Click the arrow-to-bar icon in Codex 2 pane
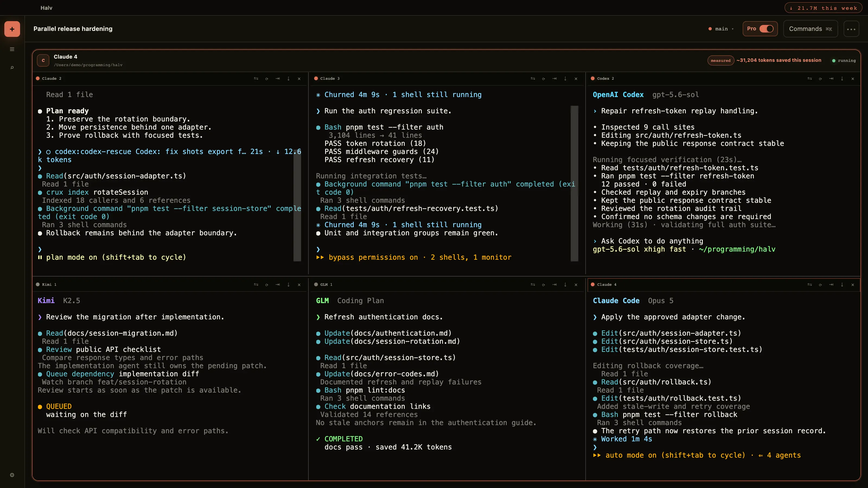This screenshot has height=488, width=868. (831, 78)
